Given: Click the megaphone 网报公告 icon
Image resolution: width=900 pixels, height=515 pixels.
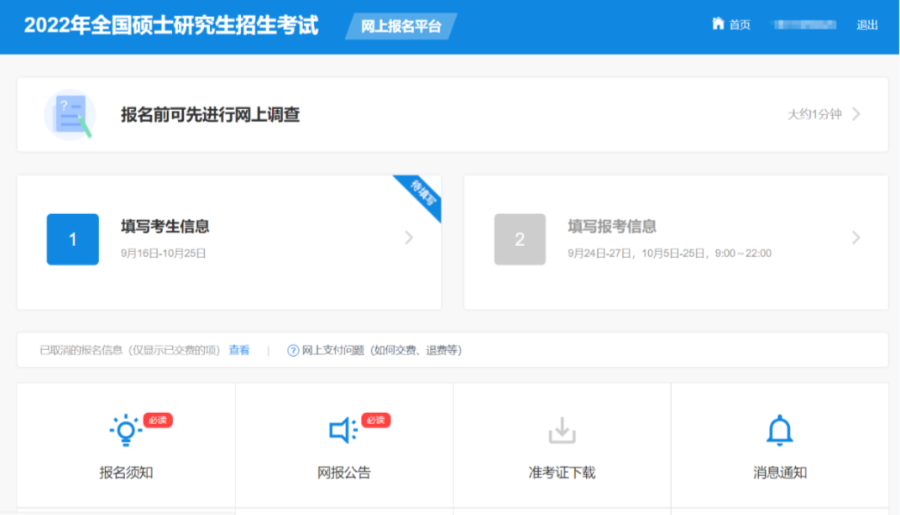Looking at the screenshot, I should tap(343, 430).
